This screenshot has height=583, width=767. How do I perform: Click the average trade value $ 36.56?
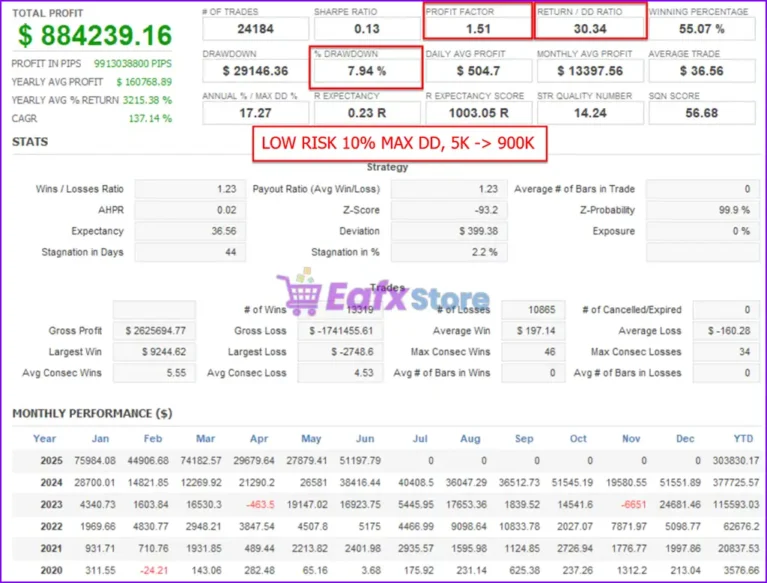[x=701, y=71]
